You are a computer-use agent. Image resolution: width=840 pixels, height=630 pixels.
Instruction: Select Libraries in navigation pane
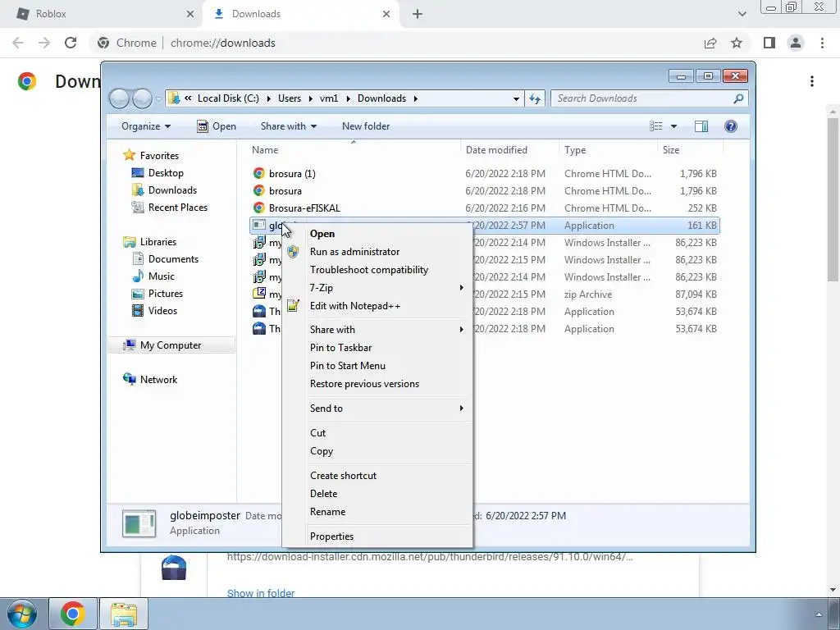158,242
